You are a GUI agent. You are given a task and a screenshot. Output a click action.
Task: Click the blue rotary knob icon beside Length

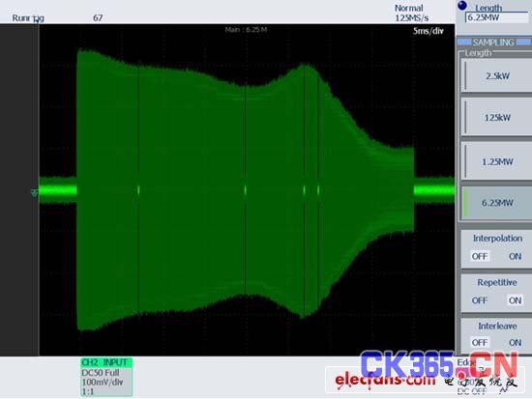pos(462,6)
